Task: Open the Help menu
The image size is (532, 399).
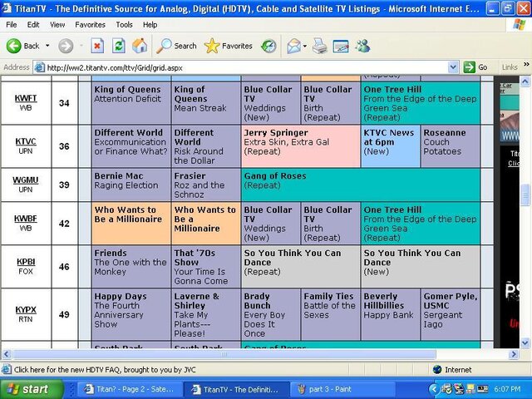Action: click(x=150, y=25)
